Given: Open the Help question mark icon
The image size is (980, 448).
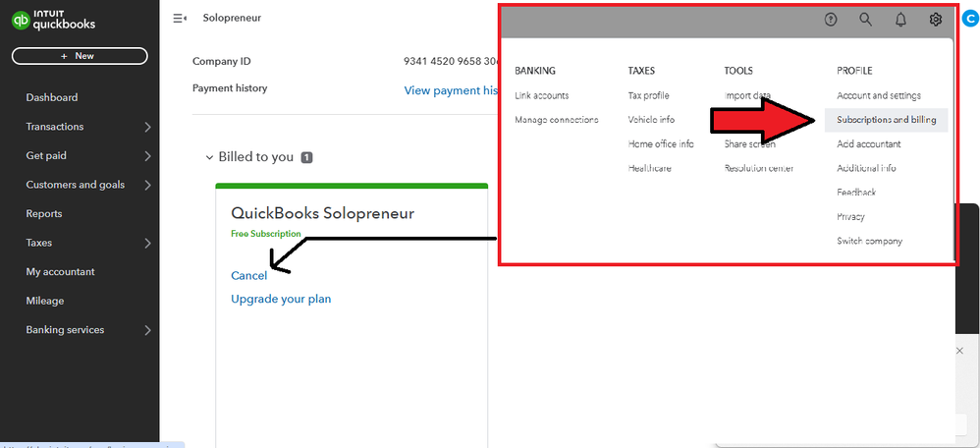Looking at the screenshot, I should click(x=831, y=20).
